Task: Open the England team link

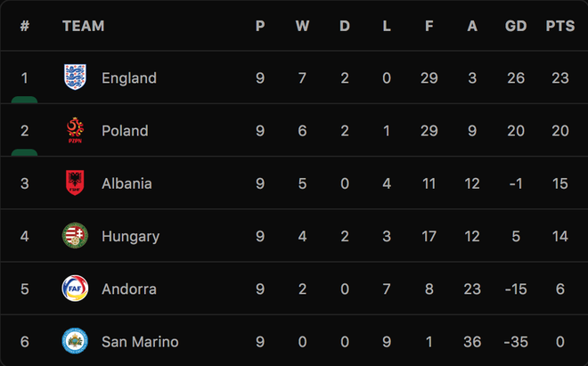Action: coord(129,78)
